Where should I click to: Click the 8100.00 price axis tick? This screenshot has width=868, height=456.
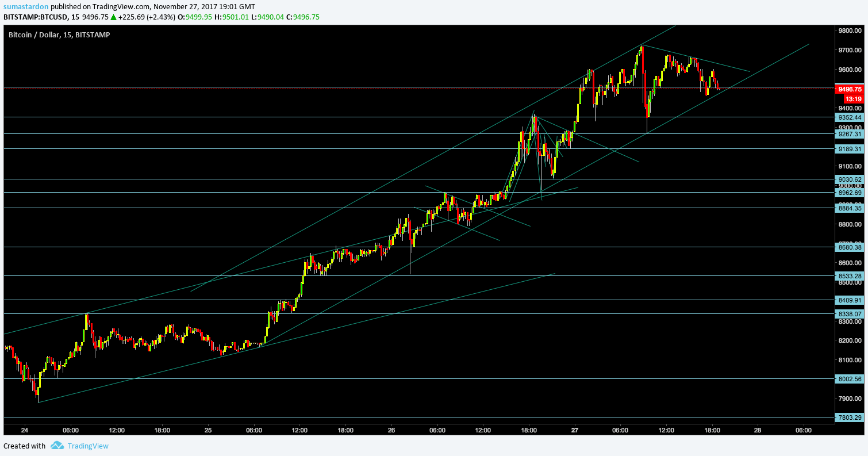pos(850,361)
